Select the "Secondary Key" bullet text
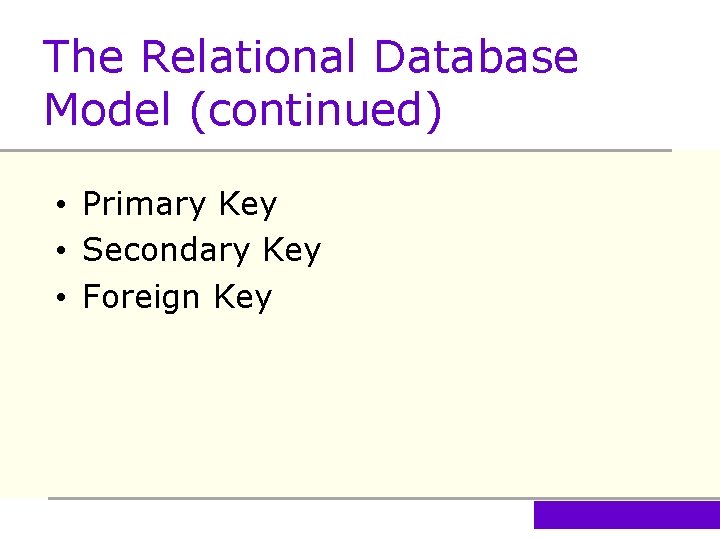Screen dimensions: 720x540 [x=201, y=250]
